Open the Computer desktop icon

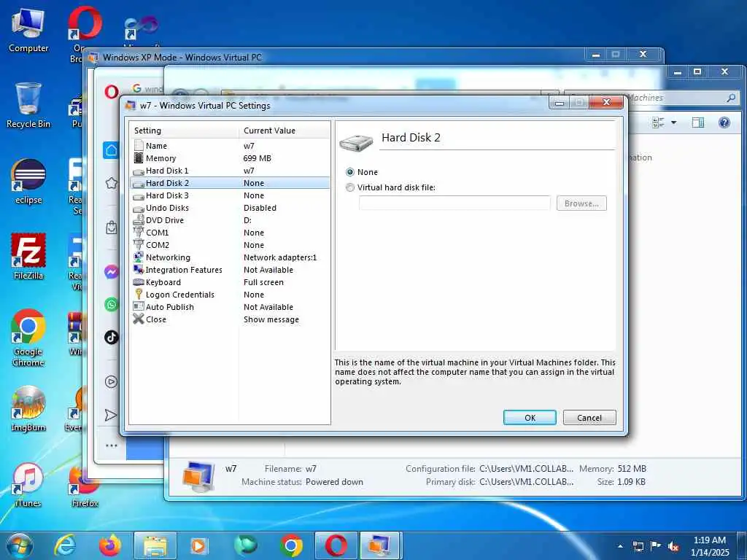click(28, 29)
